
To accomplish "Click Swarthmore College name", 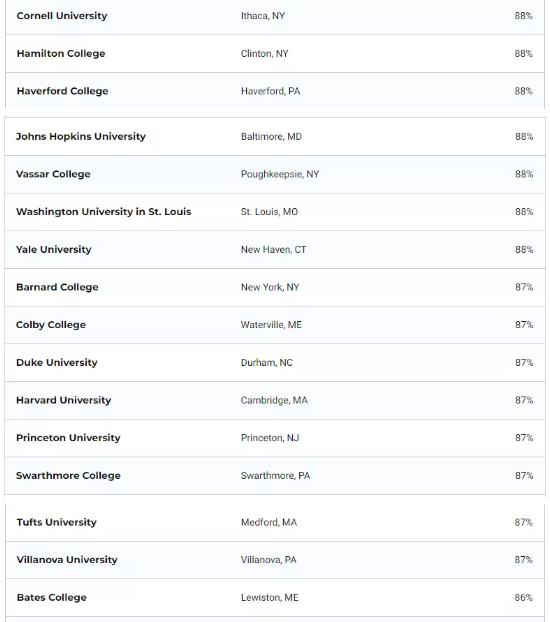I will point(68,476).
